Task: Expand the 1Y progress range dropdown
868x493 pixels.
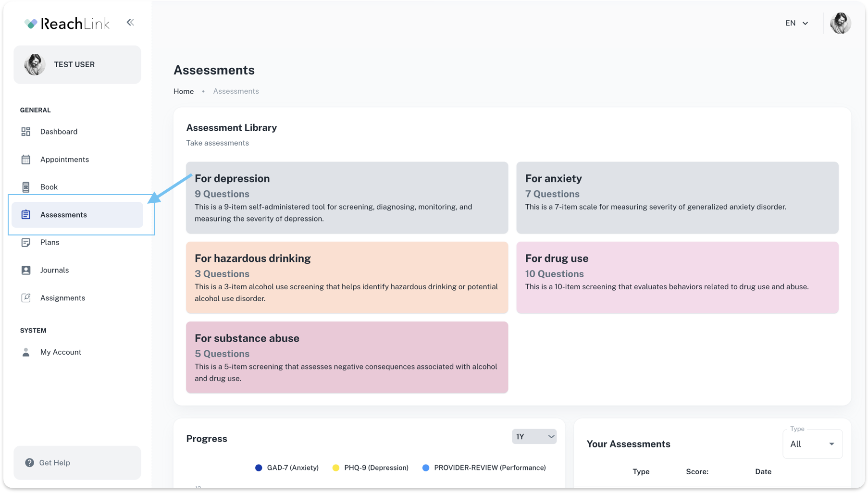Action: 534,436
